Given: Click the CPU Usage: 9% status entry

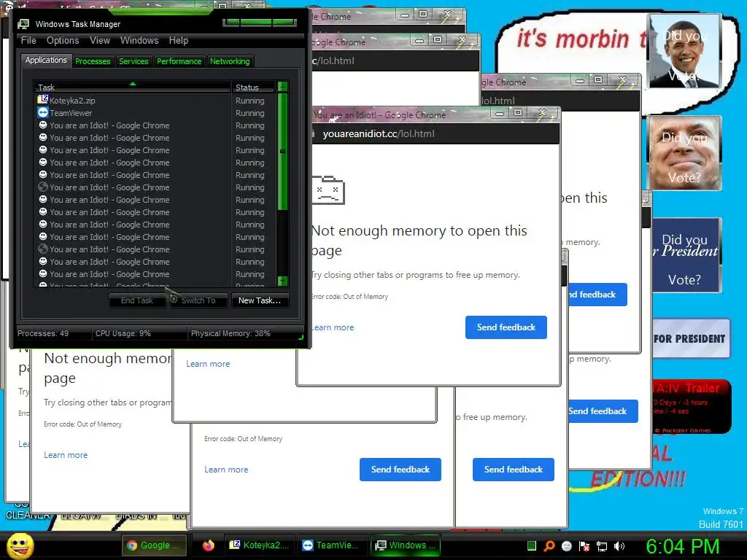Looking at the screenshot, I should pyautogui.click(x=123, y=333).
